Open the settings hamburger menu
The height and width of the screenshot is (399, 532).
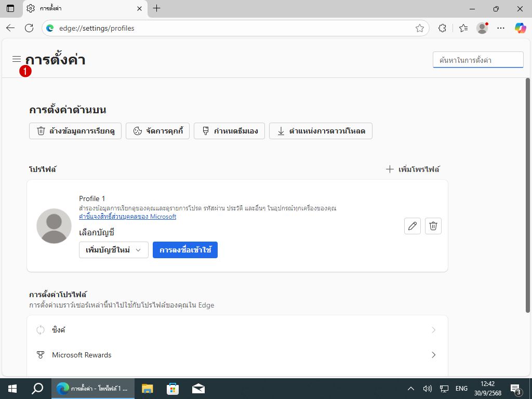(x=17, y=59)
